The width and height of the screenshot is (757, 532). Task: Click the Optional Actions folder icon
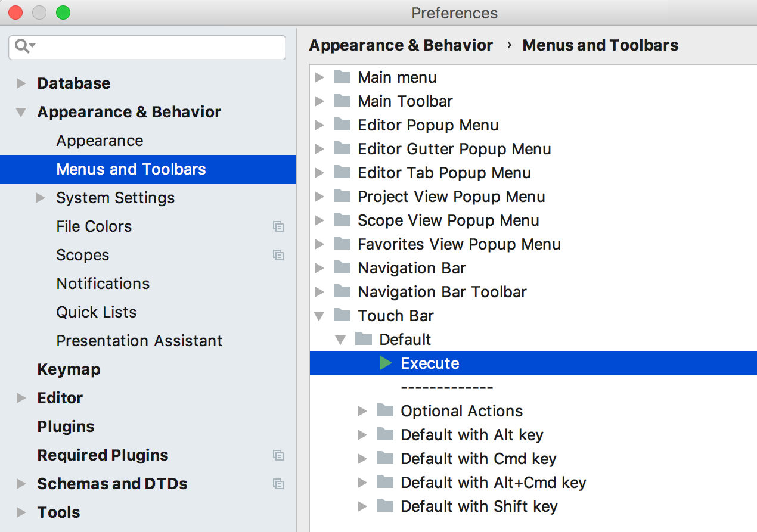point(385,410)
